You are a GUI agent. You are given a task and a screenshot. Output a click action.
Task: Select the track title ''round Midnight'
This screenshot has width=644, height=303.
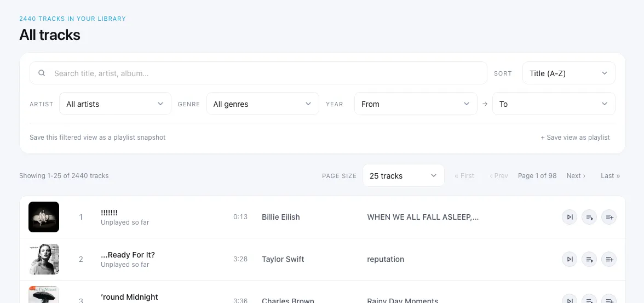coord(129,297)
